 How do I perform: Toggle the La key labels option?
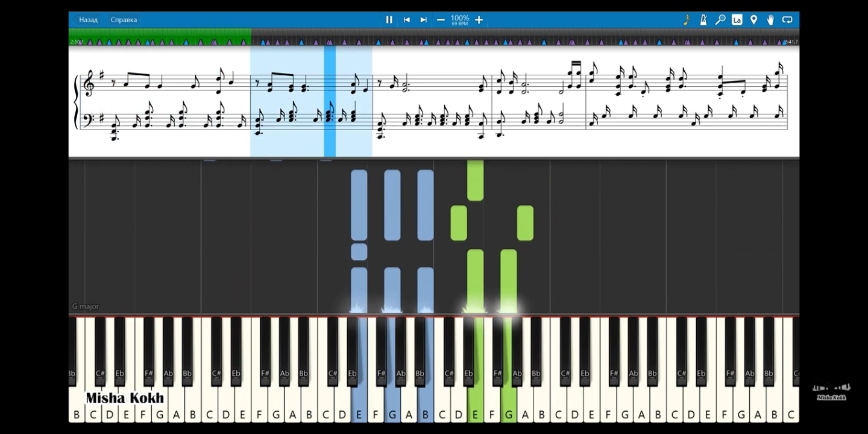pyautogui.click(x=737, y=20)
